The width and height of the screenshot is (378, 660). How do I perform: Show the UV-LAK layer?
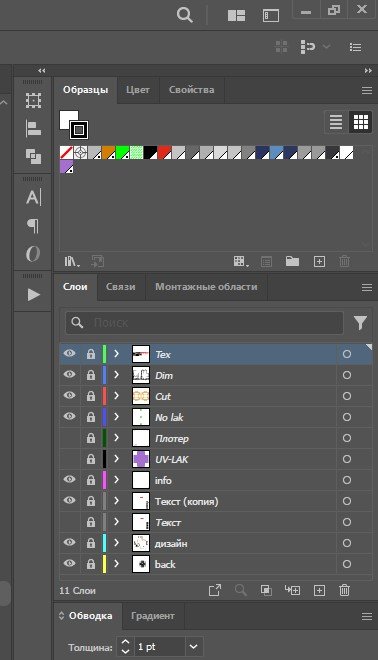point(69,459)
